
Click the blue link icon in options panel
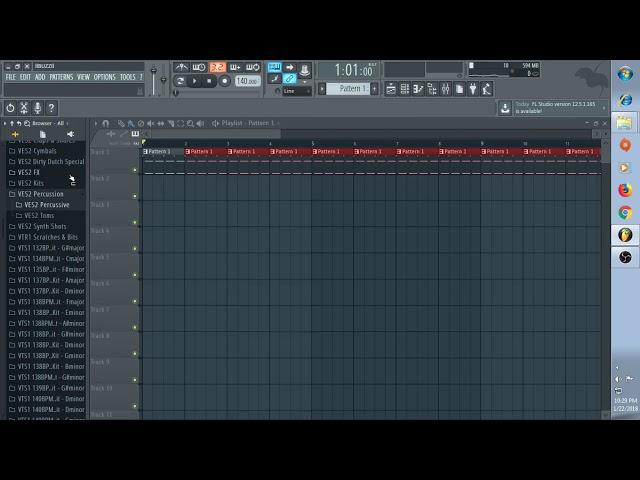tap(289, 78)
